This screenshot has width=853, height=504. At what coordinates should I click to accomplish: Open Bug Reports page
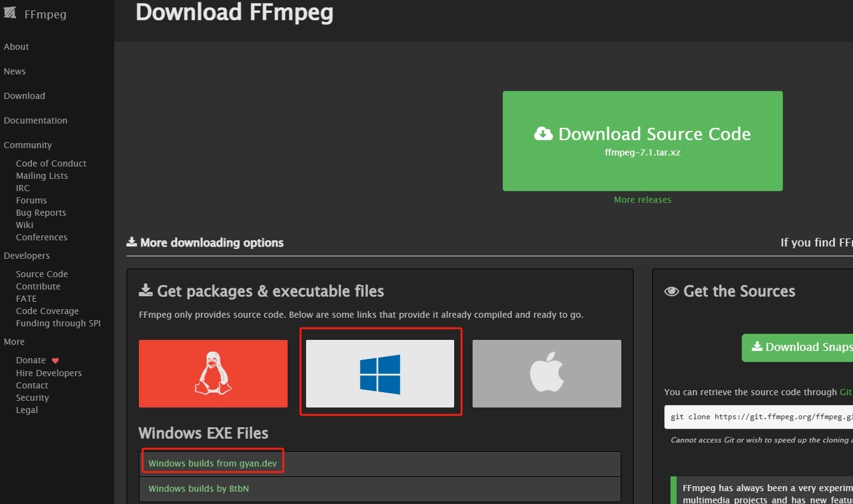[x=41, y=213]
